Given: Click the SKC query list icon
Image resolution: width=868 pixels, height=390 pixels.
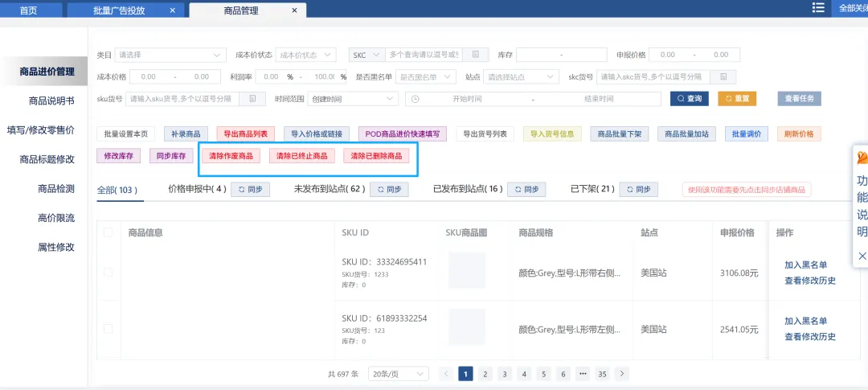Looking at the screenshot, I should click(x=475, y=55).
